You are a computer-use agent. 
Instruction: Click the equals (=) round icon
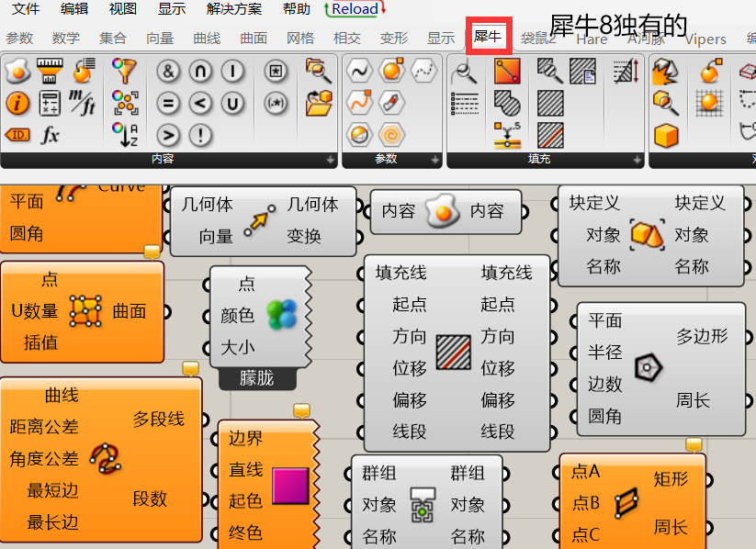tap(168, 104)
